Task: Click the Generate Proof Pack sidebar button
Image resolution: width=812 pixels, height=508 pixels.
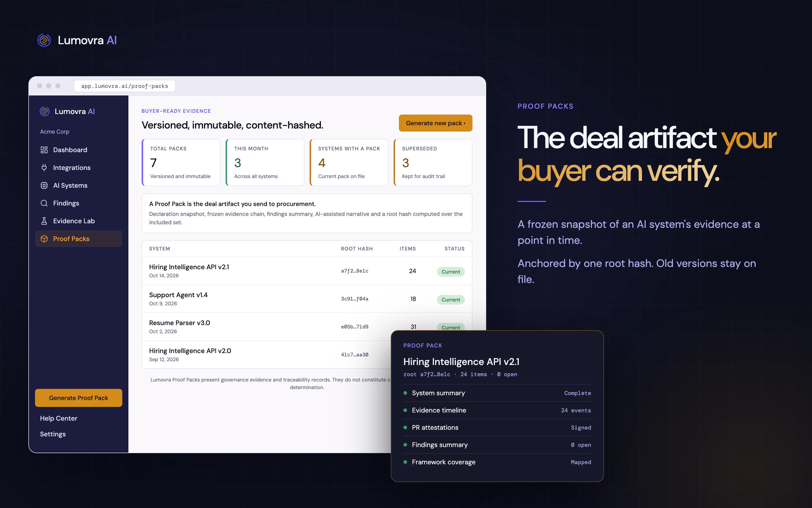Action: [78, 398]
